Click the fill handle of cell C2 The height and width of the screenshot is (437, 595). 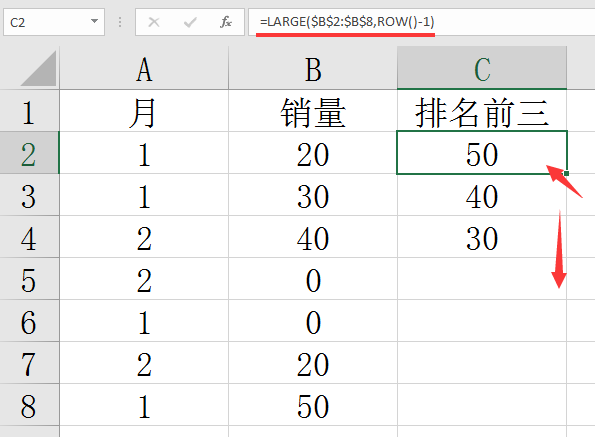567,173
